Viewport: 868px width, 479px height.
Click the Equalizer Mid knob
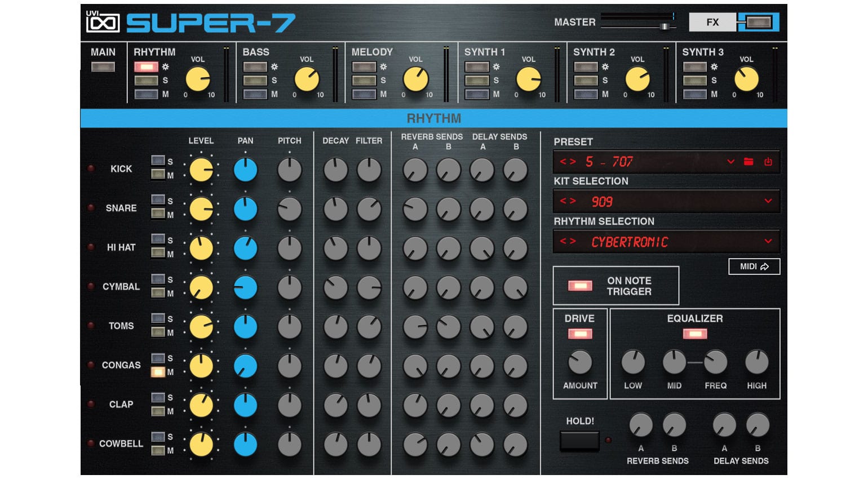(674, 362)
